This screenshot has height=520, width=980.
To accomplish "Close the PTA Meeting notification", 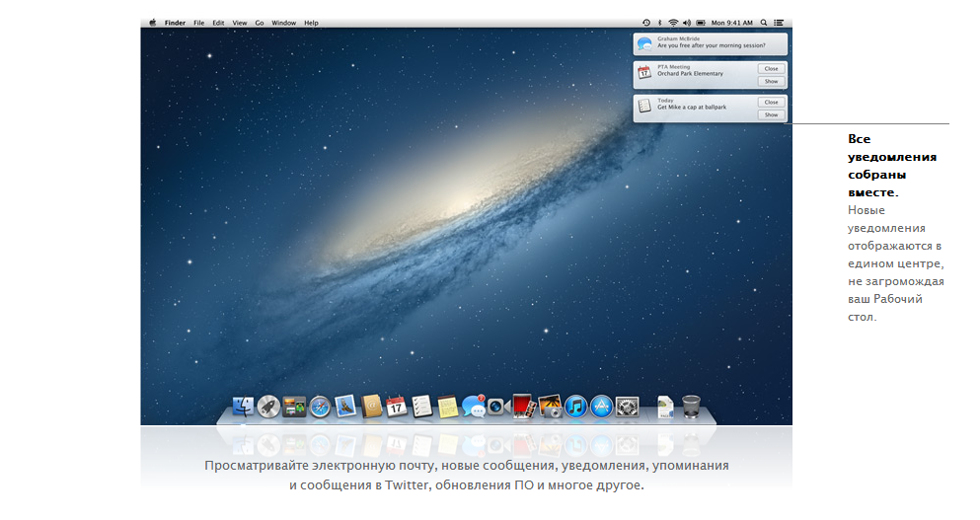I will click(x=771, y=69).
